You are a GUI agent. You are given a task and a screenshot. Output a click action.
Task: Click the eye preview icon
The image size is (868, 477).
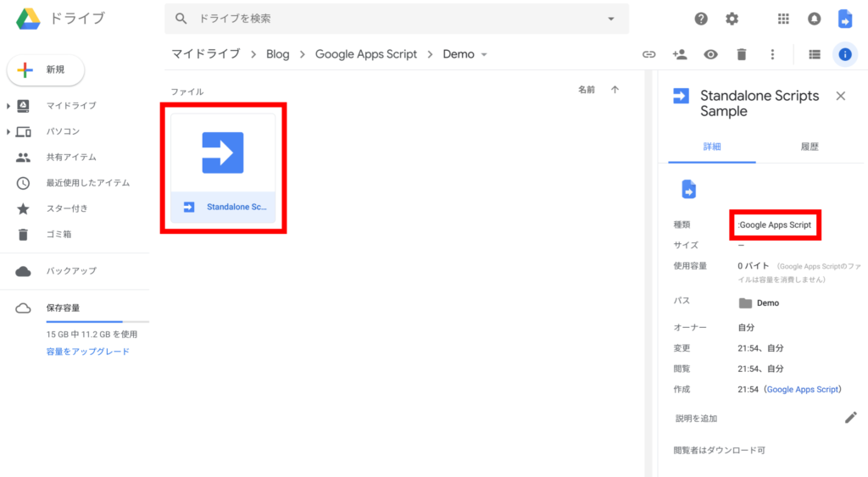710,54
